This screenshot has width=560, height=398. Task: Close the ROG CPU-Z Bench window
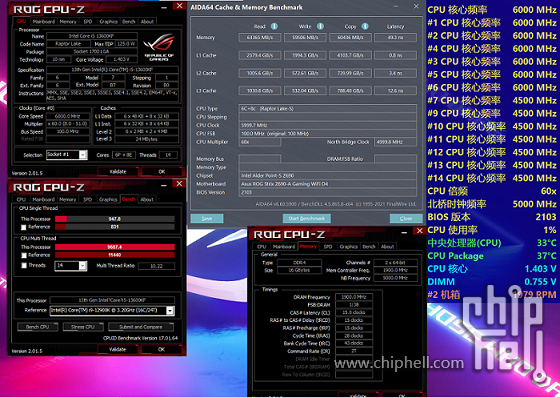(179, 184)
